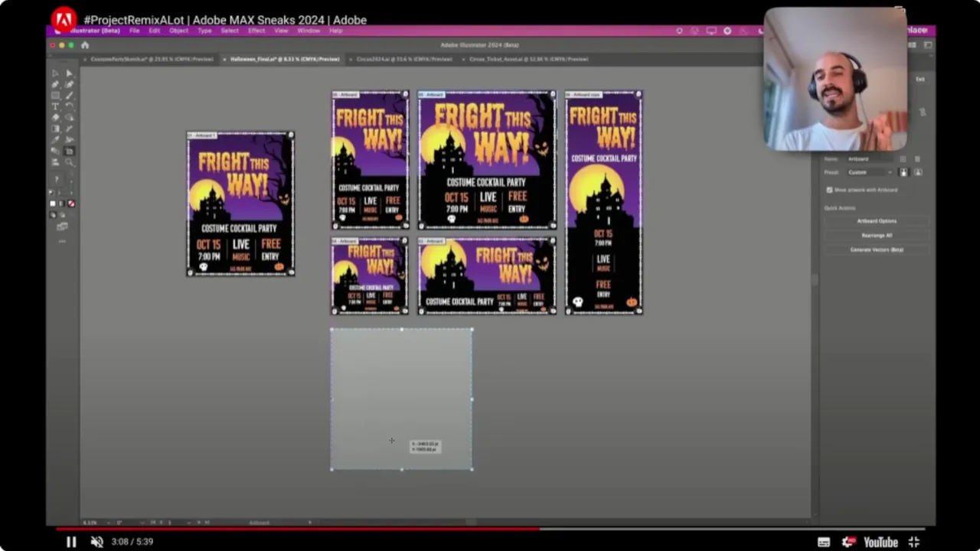Image resolution: width=980 pixels, height=551 pixels.
Task: Click Generate Vectors (Beta) button
Action: point(877,249)
